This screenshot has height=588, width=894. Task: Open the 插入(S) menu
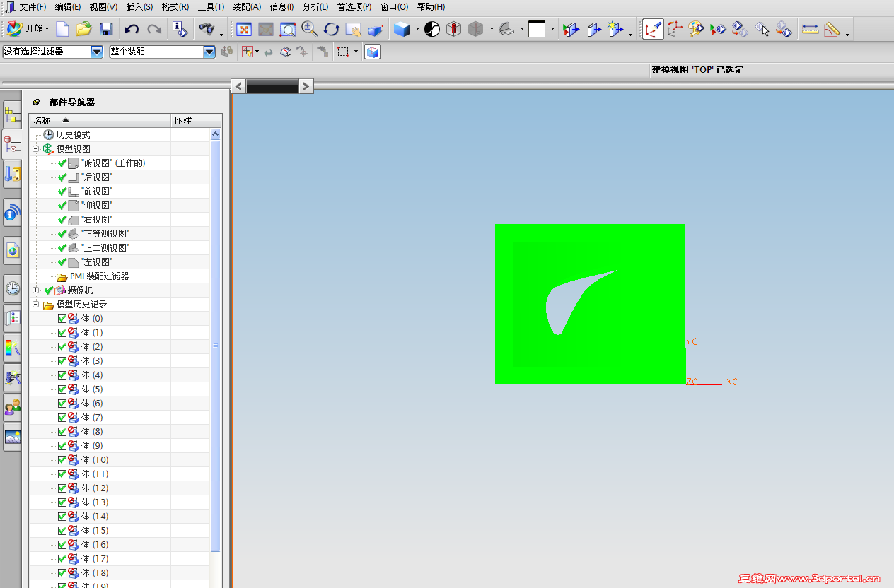(x=139, y=7)
